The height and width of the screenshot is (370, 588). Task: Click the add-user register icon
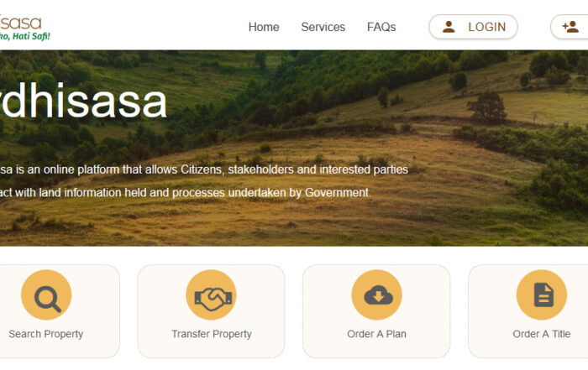570,27
